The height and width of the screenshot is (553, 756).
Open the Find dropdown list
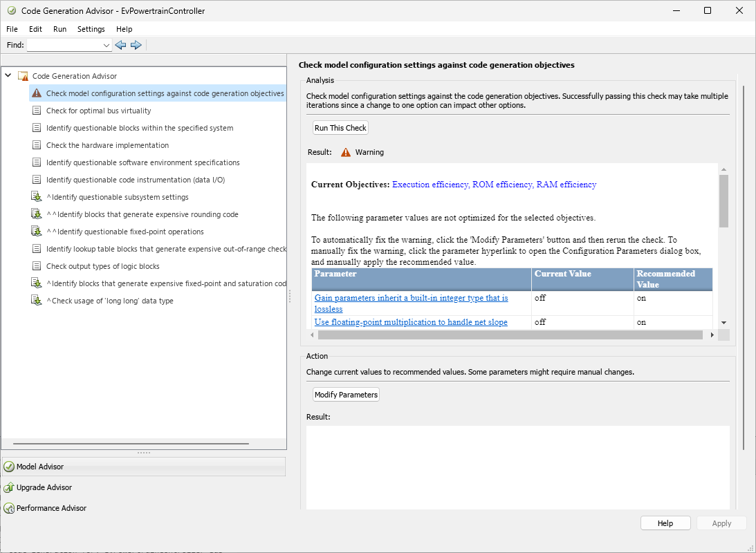pos(106,44)
